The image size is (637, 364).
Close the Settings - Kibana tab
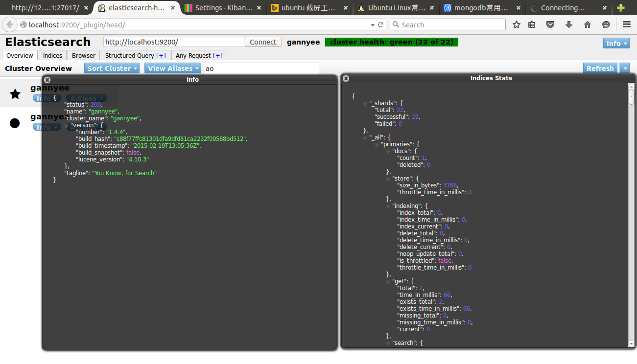click(259, 8)
